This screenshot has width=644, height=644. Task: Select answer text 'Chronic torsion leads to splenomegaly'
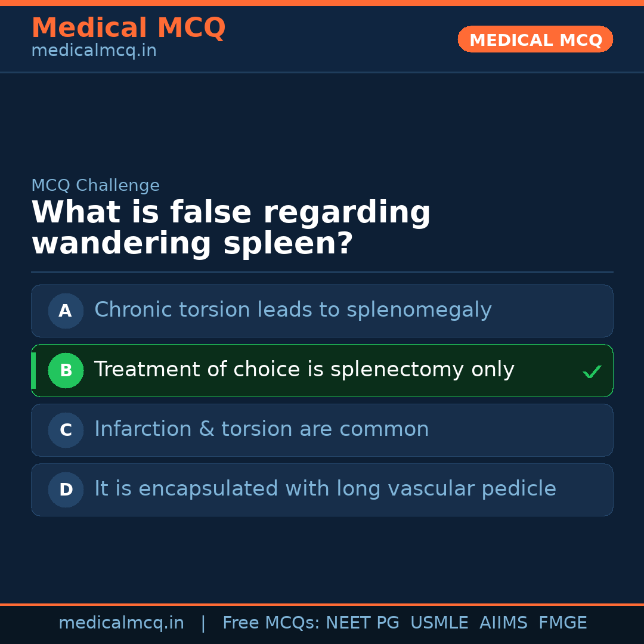pos(293,310)
